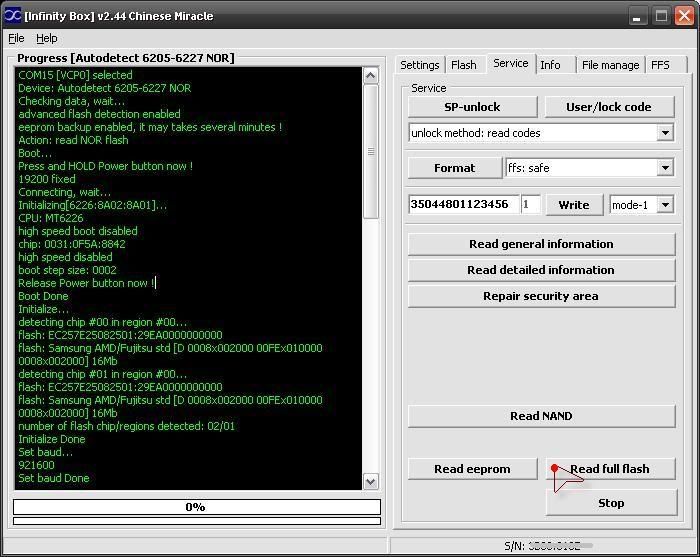Click the log scrollbar down arrow
The height and width of the screenshot is (557, 700).
pos(371,482)
